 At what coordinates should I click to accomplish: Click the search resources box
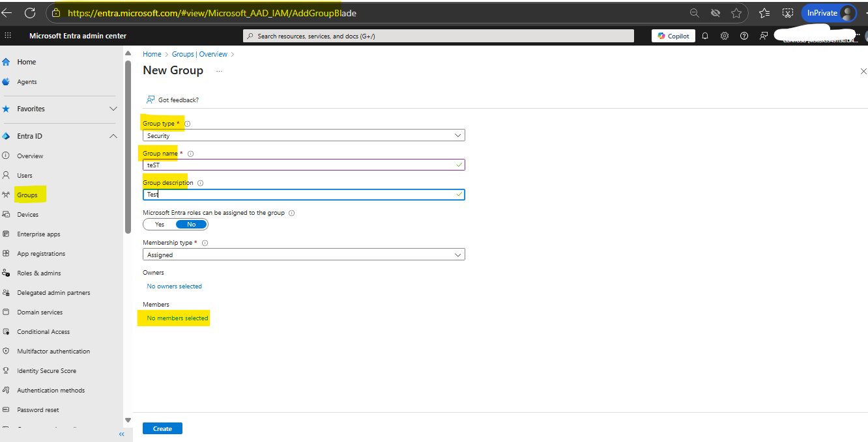click(x=438, y=36)
